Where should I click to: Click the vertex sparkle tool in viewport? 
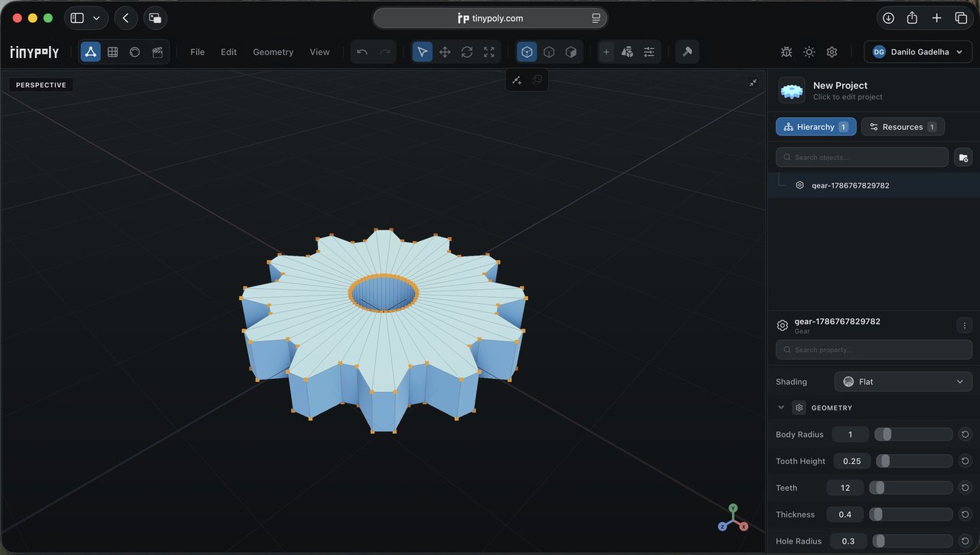[x=517, y=80]
